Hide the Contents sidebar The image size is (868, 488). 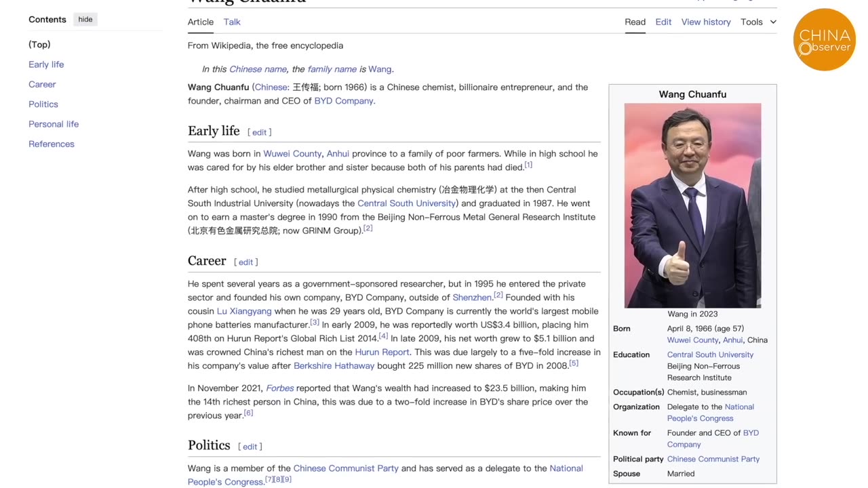coord(85,19)
